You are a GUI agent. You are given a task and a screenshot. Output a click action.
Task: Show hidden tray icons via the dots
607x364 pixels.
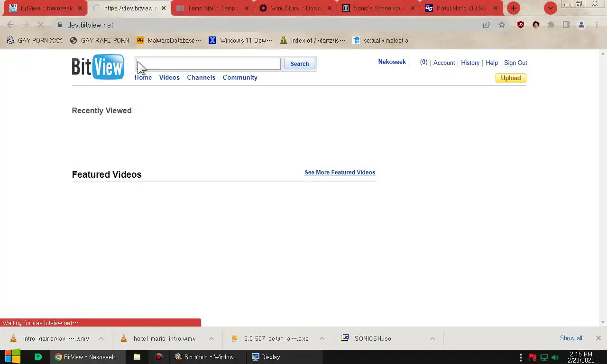coord(521,357)
